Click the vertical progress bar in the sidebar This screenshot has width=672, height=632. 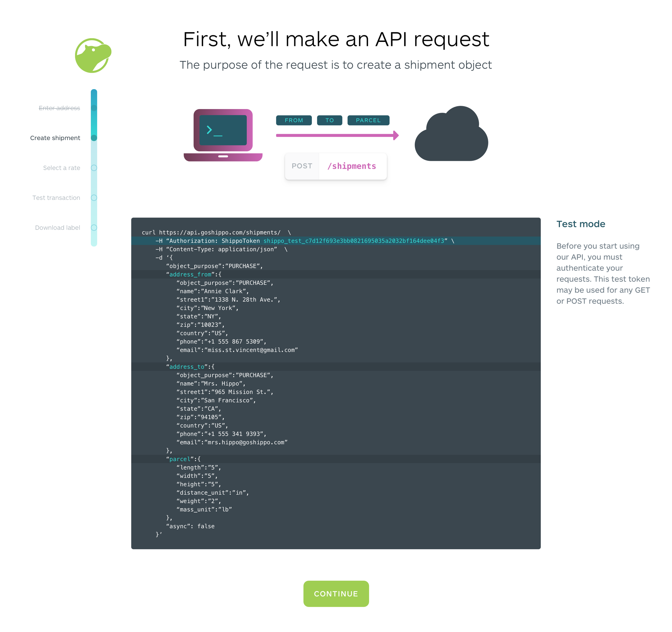click(94, 152)
